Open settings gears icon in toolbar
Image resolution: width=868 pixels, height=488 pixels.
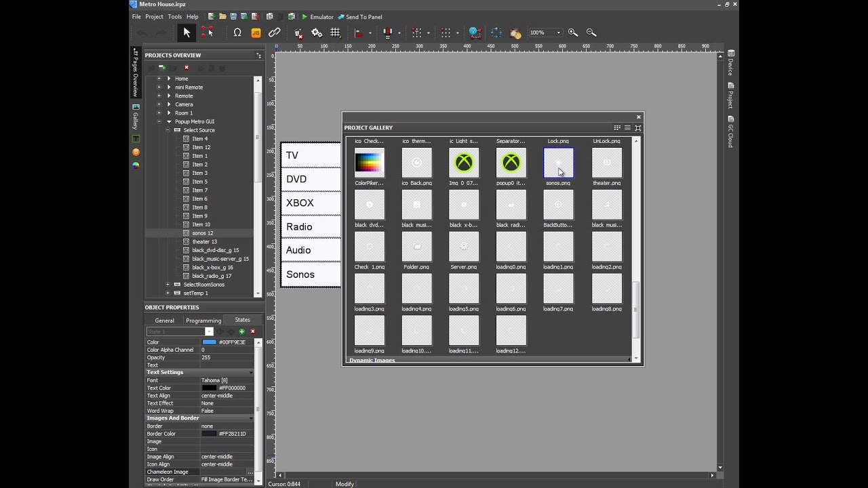point(317,33)
